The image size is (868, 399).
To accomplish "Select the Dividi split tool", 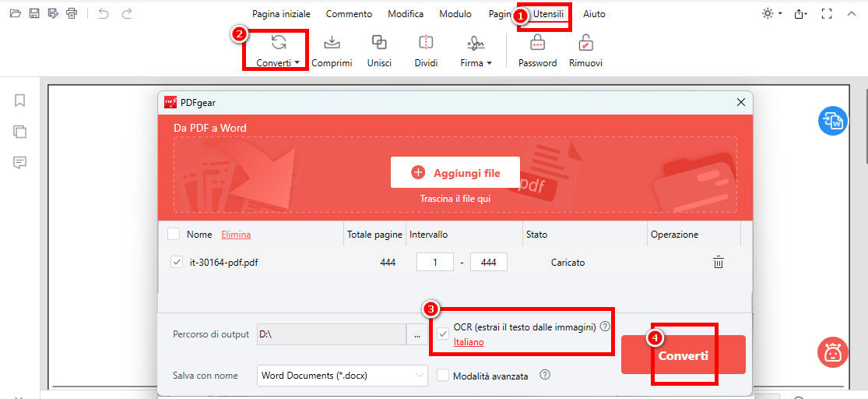I will pyautogui.click(x=426, y=51).
